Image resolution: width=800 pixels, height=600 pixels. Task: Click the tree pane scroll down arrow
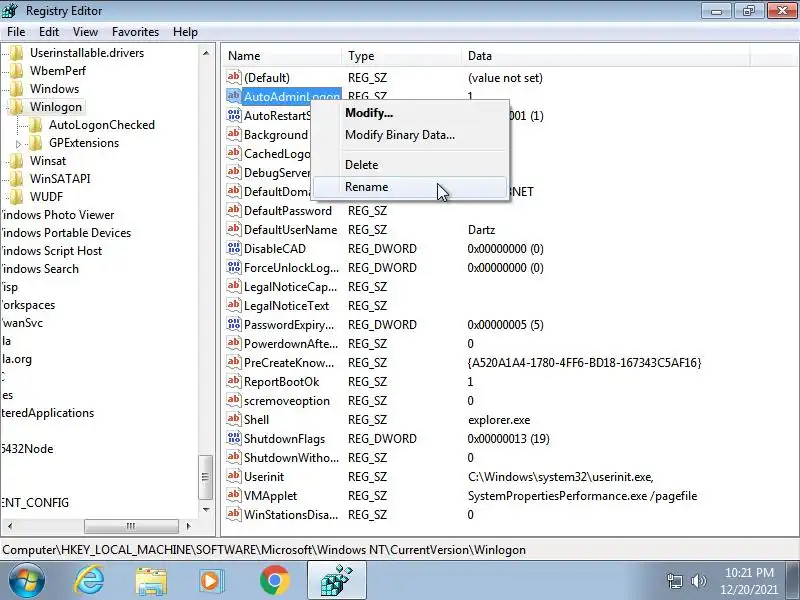tap(206, 509)
